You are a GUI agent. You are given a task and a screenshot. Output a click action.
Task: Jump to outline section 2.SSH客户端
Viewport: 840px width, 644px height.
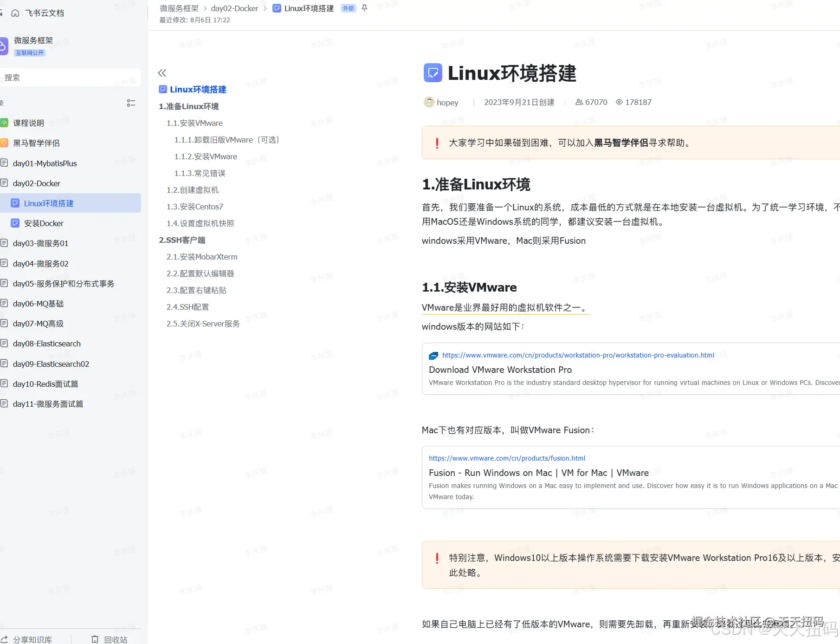(x=182, y=240)
